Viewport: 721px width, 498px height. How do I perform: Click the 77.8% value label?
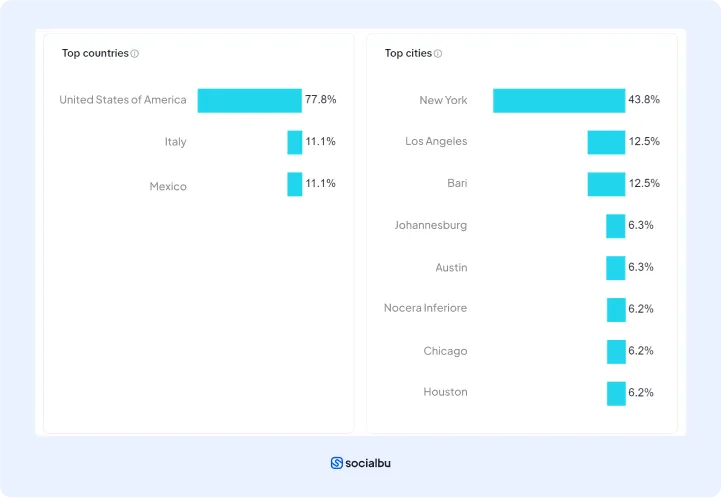[x=320, y=100]
